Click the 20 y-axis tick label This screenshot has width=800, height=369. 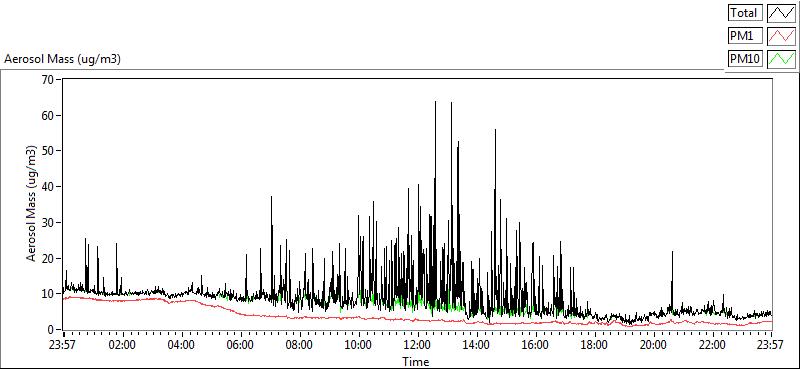[x=46, y=258]
